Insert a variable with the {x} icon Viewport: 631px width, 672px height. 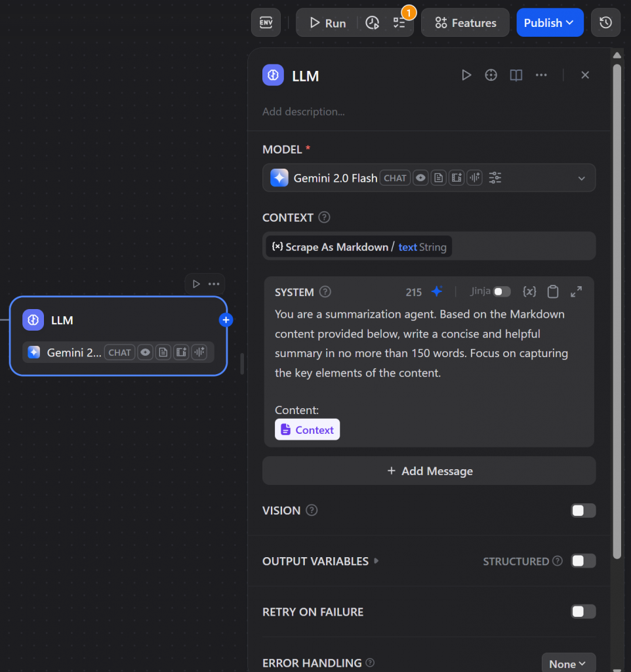529,291
